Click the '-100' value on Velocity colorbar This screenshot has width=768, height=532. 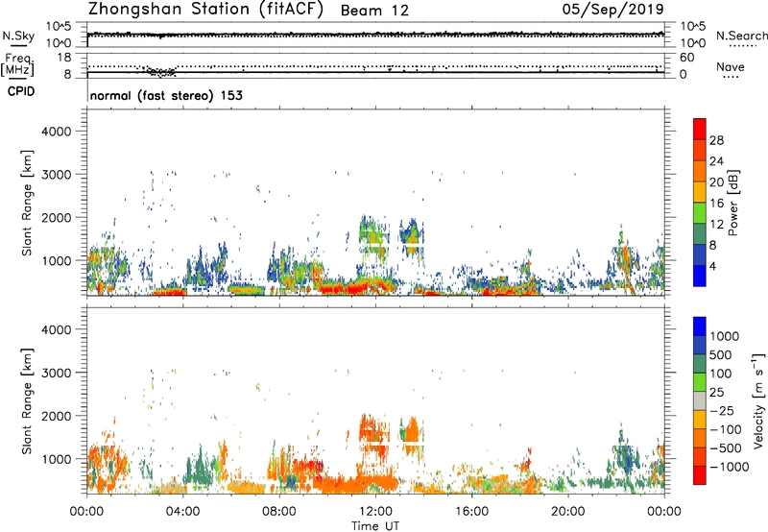coord(725,429)
